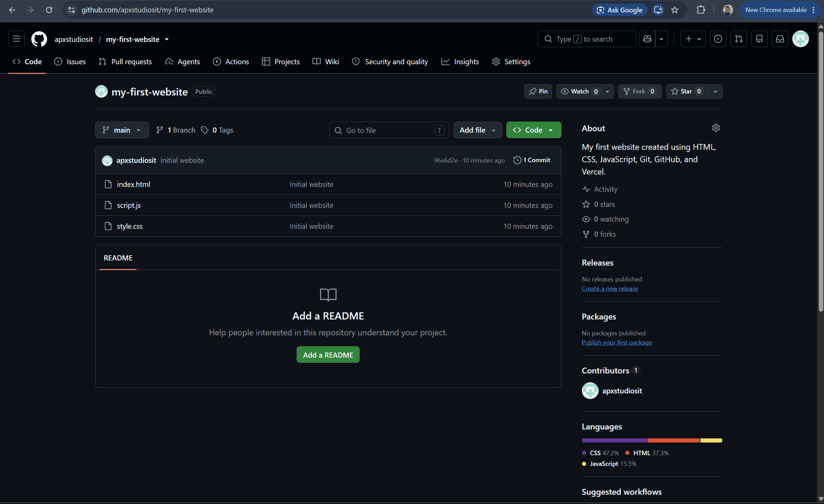Screen dimensions: 824x504
Task: Pin the repository with the Pin button
Action: pos(538,91)
